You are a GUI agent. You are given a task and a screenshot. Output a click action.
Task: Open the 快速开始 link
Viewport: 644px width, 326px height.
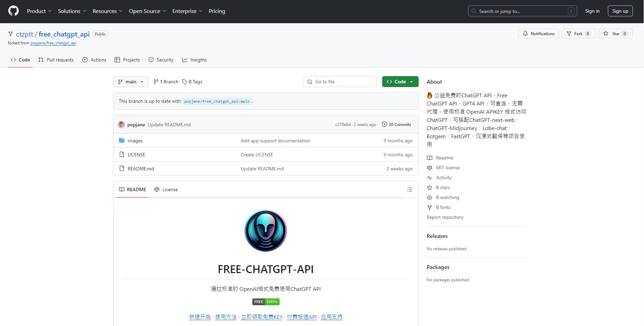coord(200,317)
